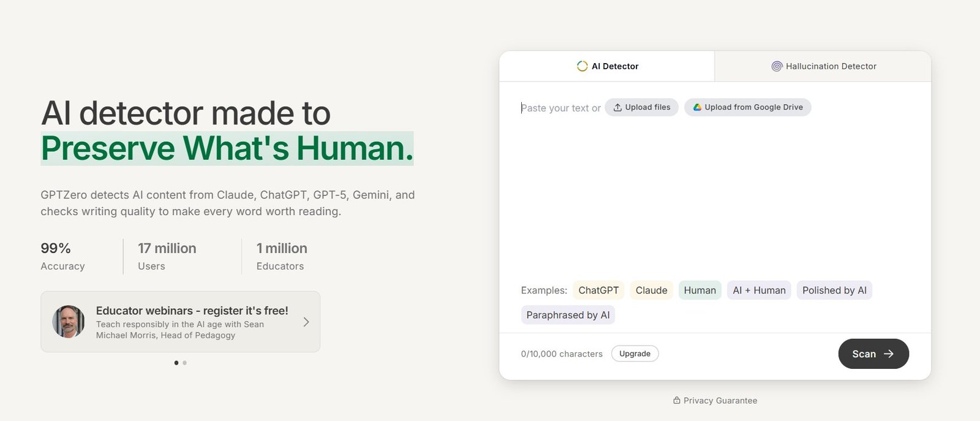Select the first carousel dot indicator
Screen dimensions: 980x421
click(176, 363)
